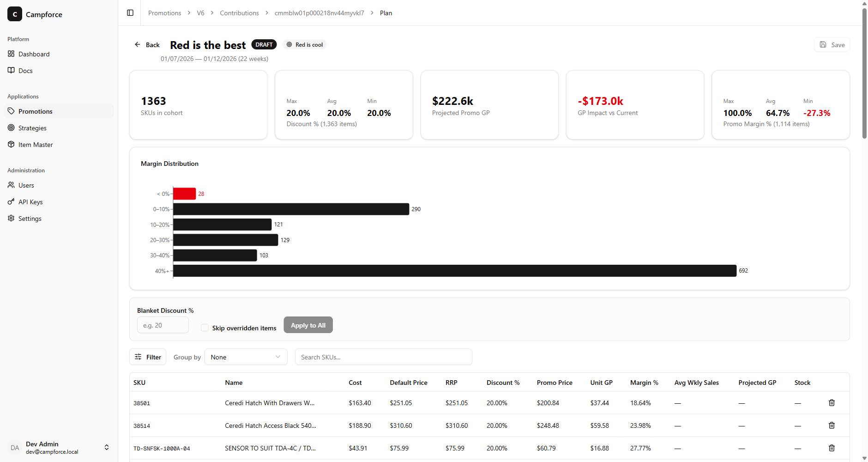Open Docs in the sidebar
The height and width of the screenshot is (462, 868).
point(59,71)
